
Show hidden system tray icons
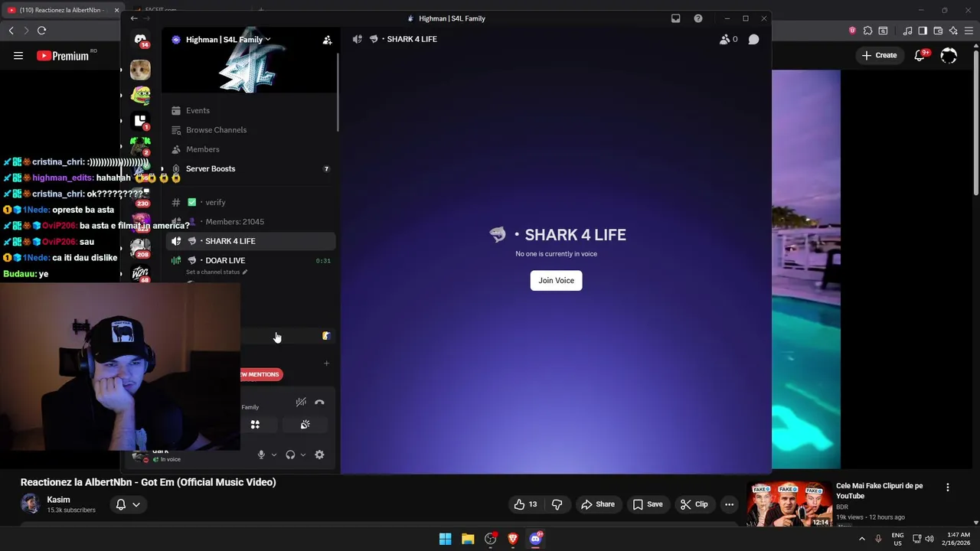click(861, 539)
